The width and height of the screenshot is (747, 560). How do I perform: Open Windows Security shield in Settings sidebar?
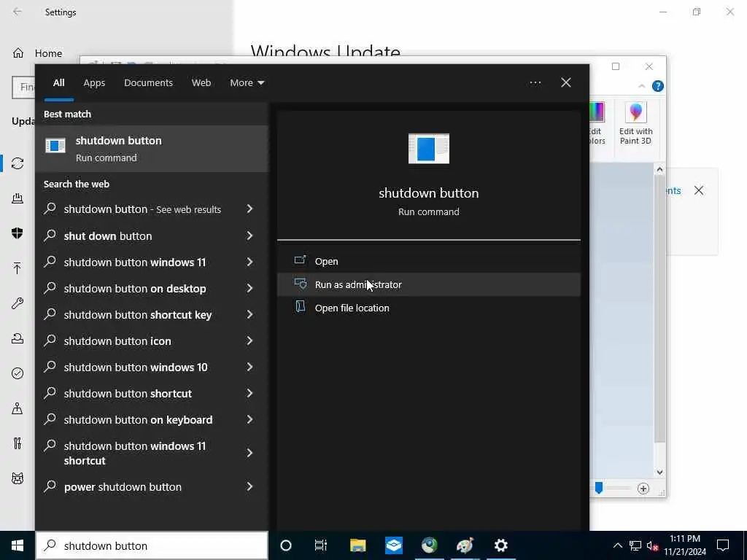coord(18,233)
